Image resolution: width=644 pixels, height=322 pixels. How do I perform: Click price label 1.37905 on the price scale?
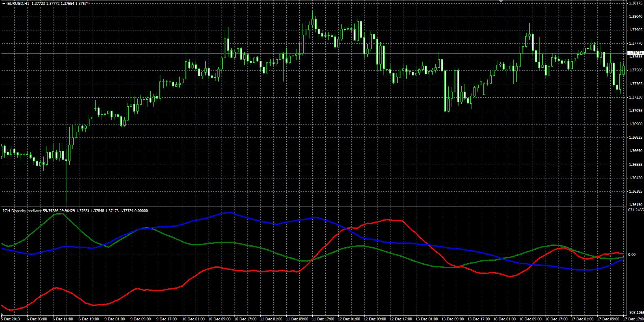635,30
